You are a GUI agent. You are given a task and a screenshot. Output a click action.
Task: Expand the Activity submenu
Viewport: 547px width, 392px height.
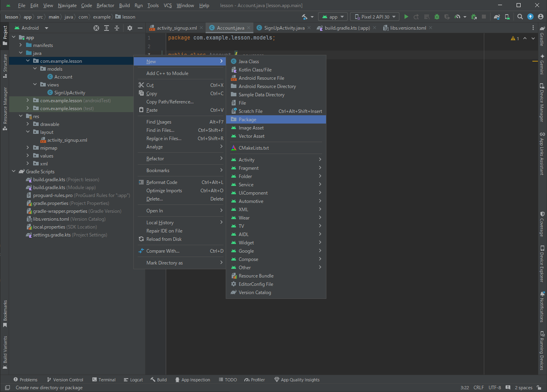tap(276, 159)
